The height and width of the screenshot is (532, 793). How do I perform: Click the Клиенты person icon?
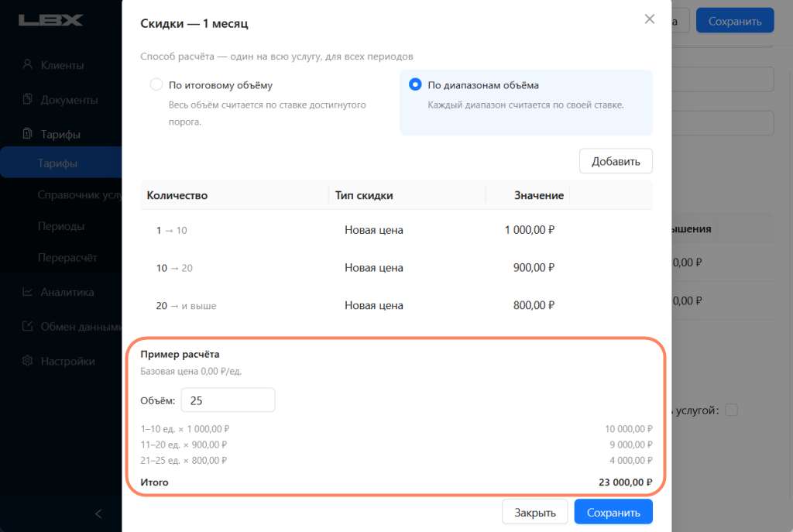(27, 64)
